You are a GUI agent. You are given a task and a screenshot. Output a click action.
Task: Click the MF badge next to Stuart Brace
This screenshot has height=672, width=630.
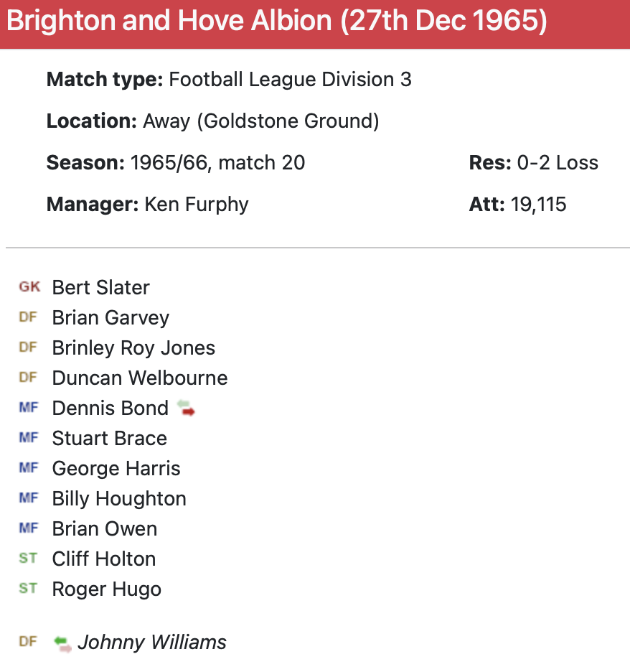click(28, 438)
